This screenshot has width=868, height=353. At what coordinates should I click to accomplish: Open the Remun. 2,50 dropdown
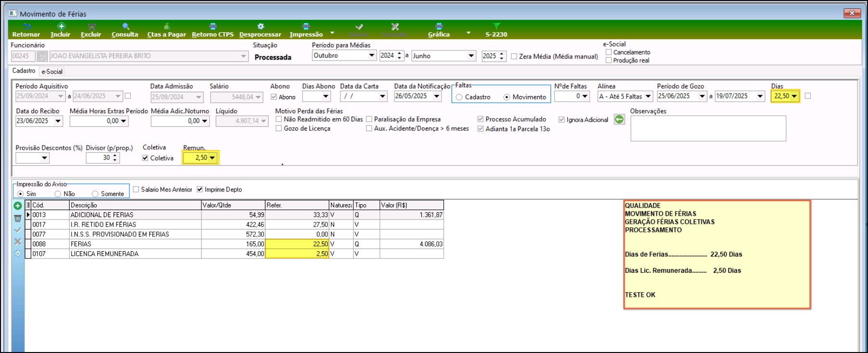click(213, 158)
